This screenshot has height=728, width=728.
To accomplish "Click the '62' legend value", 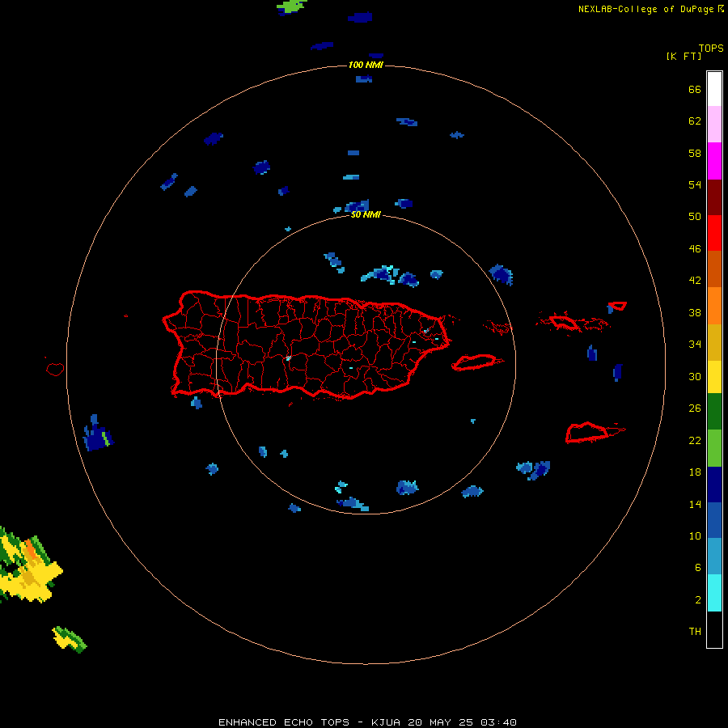I will pyautogui.click(x=695, y=121).
